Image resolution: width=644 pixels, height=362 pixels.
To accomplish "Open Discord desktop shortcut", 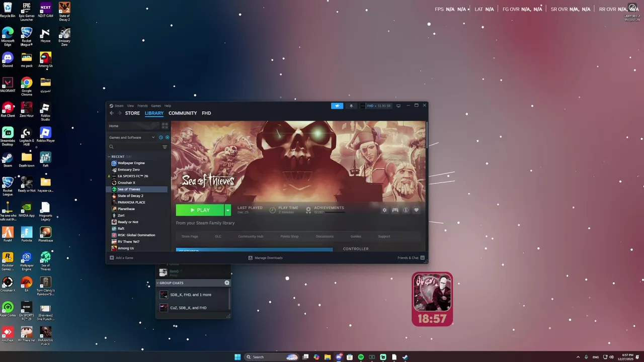I will pyautogui.click(x=8, y=60).
